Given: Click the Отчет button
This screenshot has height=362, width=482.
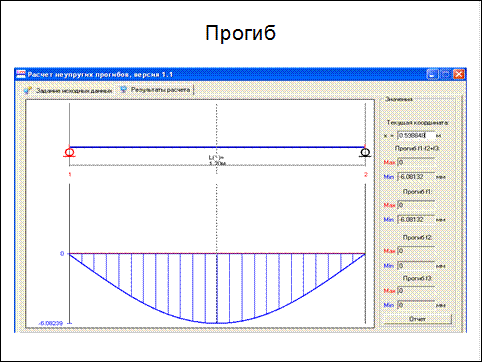Looking at the screenshot, I should (x=417, y=319).
